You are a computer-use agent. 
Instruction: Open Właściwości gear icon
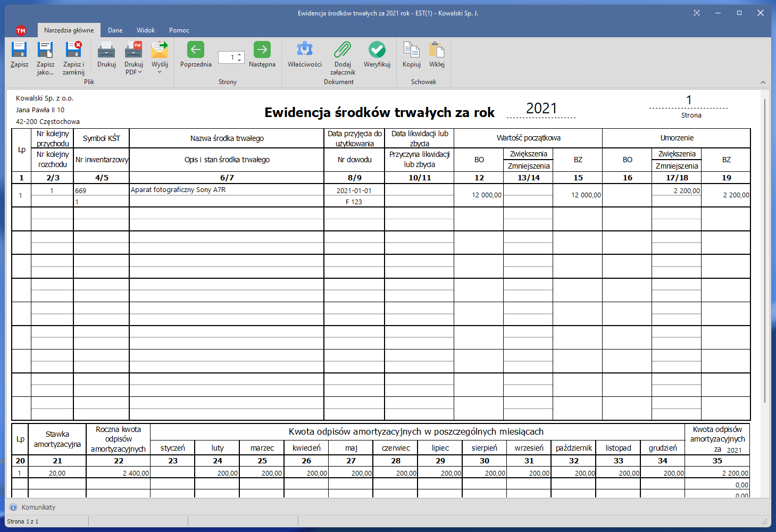point(305,51)
